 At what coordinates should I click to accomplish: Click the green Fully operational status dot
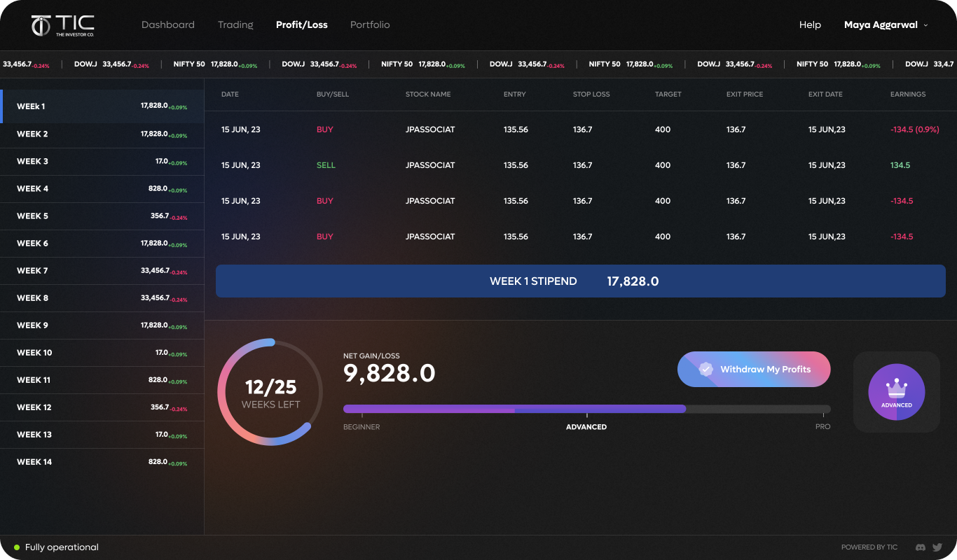17,547
